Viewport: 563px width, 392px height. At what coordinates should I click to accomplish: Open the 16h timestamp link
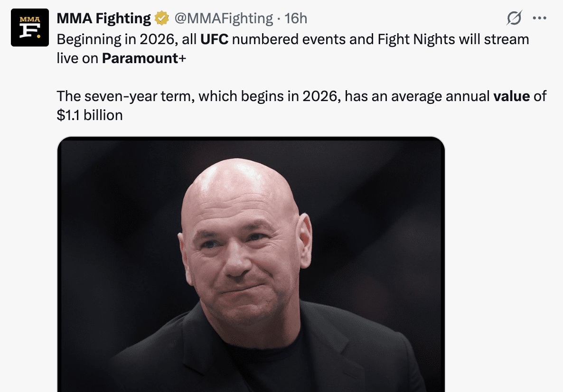[296, 19]
